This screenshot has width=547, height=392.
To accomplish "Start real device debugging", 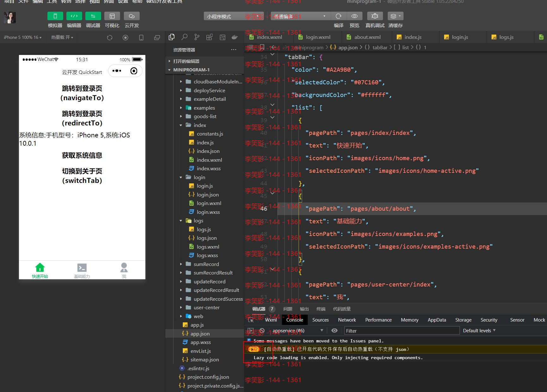I will [375, 16].
